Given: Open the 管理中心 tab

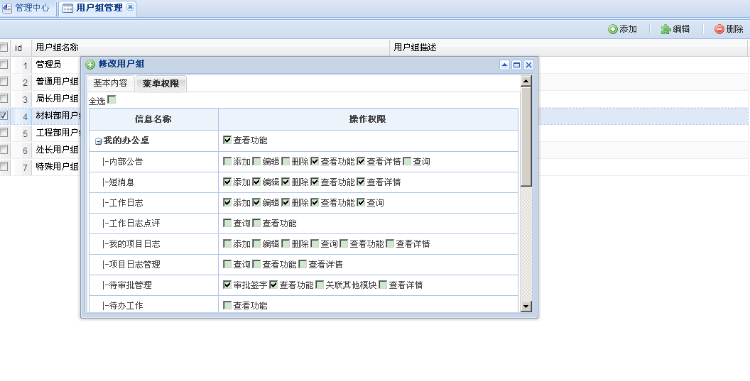Looking at the screenshot, I should coord(29,8).
